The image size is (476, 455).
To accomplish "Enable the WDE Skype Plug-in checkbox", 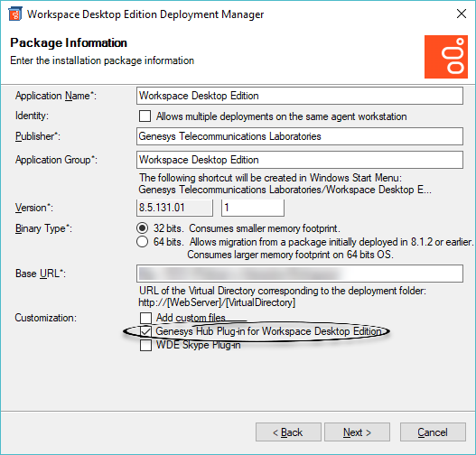I will tap(145, 345).
